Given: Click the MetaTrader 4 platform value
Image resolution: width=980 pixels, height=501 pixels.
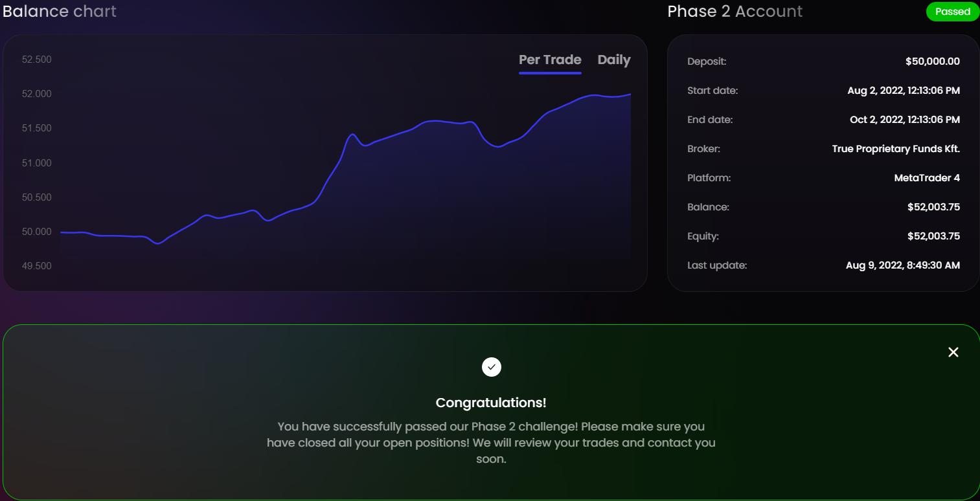Looking at the screenshot, I should point(927,178).
